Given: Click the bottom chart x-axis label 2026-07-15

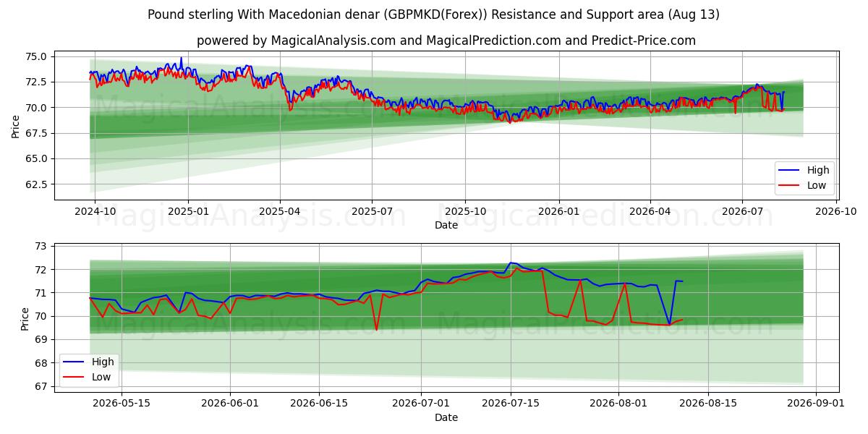Looking at the screenshot, I should click(511, 404).
